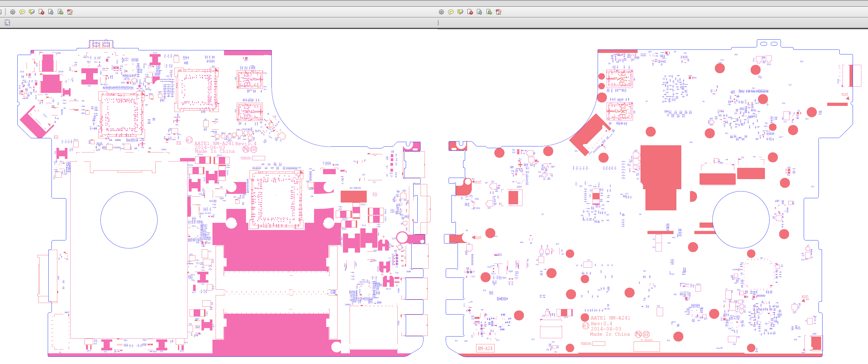This screenshot has height=364, width=868.
Task: Click fit page arrows icon below left toolbar
Action: pyautogui.click(x=8, y=23)
